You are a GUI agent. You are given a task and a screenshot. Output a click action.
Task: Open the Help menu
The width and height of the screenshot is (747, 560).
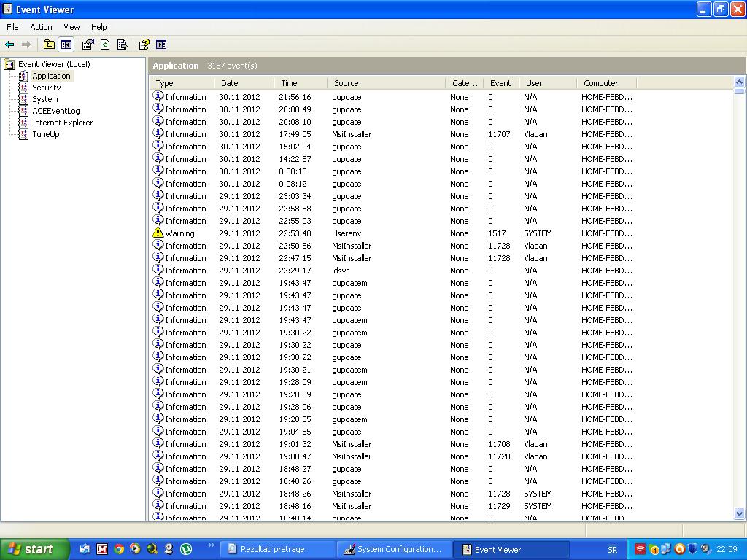(99, 27)
